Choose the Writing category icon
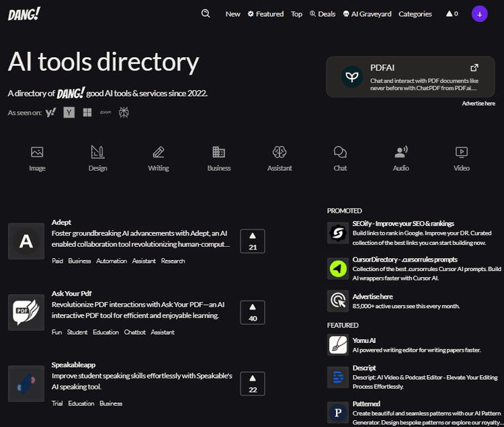The height and width of the screenshot is (427, 504). (x=159, y=153)
